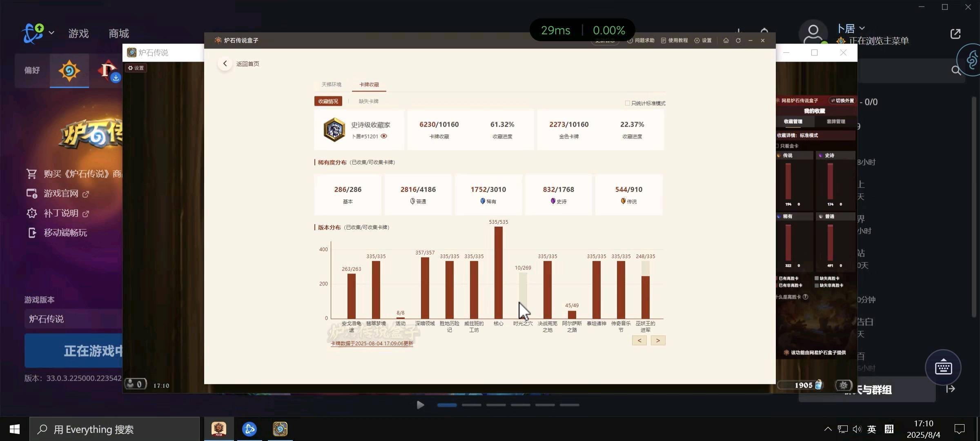Click the 切换外置 button in overlay panel
This screenshot has height=441, width=980.
pyautogui.click(x=842, y=100)
